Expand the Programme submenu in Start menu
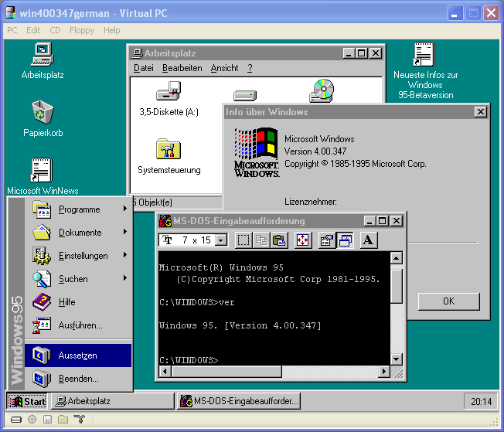Screen dimensions: 504x432 [78, 209]
